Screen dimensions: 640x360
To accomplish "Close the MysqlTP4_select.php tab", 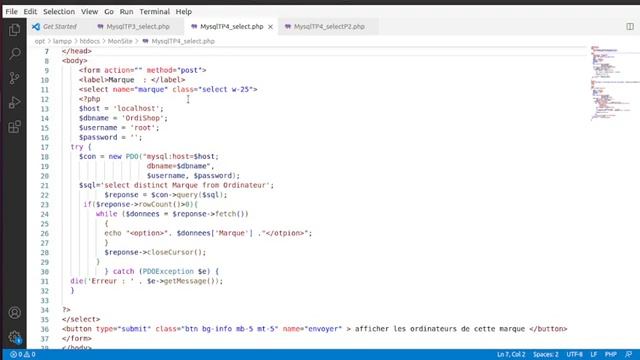I will [x=270, y=27].
